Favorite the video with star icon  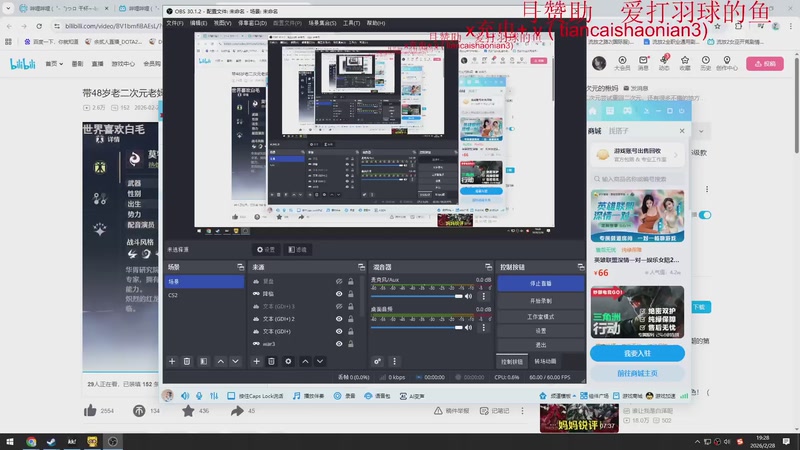coord(188,410)
